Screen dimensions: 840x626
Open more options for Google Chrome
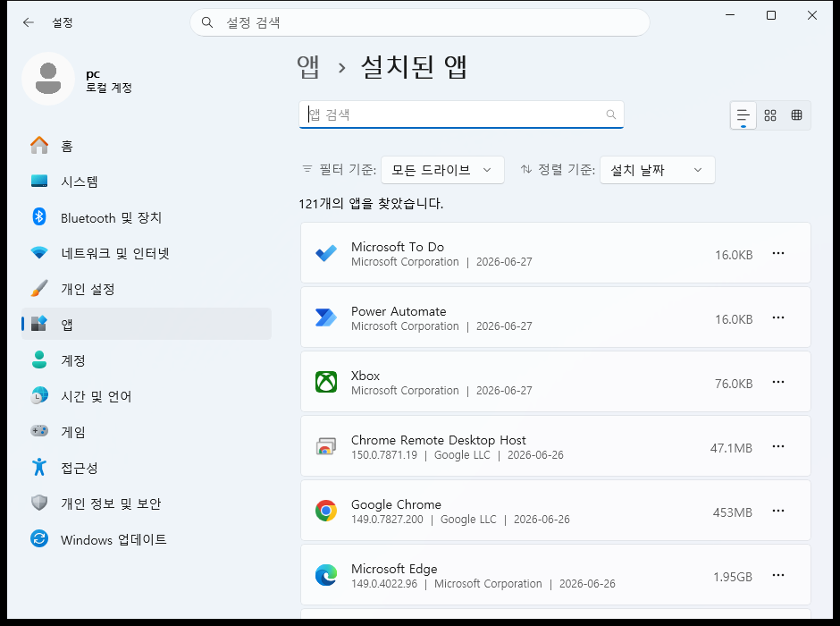tap(777, 511)
